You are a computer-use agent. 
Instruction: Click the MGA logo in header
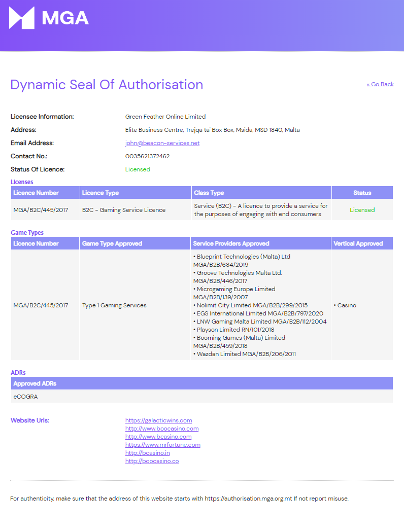pos(49,18)
